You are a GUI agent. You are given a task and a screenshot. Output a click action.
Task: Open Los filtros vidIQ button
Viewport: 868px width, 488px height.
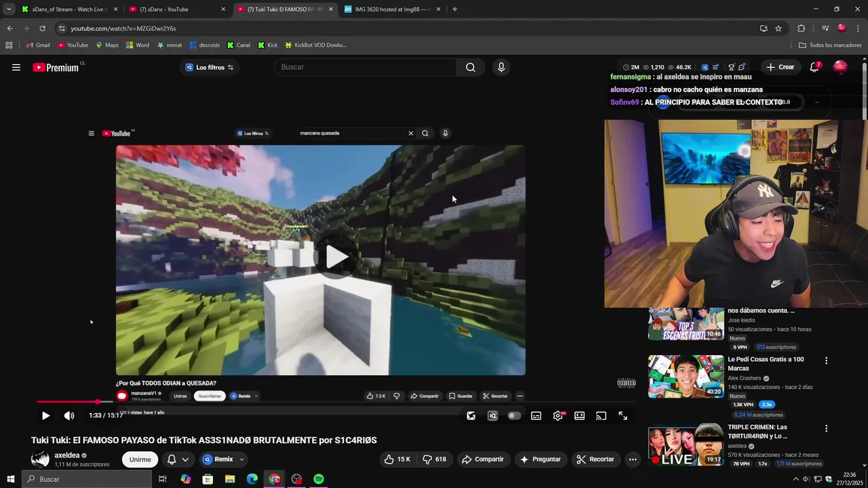click(x=210, y=67)
